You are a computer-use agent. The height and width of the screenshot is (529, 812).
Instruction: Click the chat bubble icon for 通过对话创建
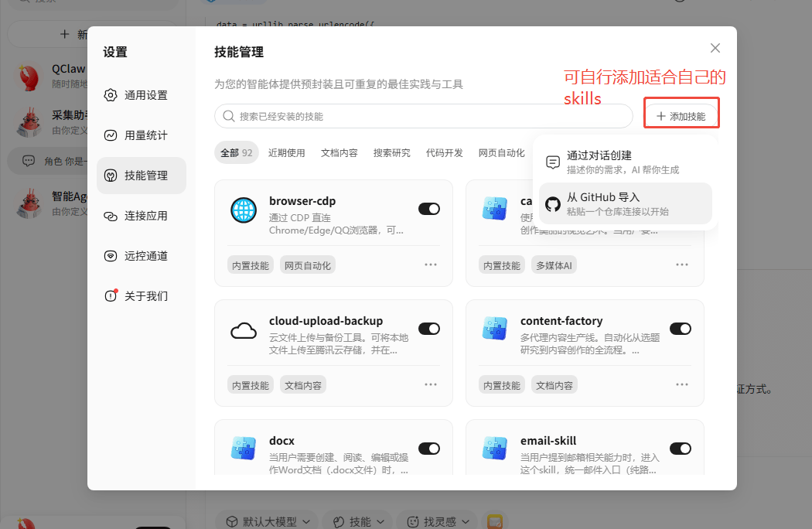click(553, 162)
